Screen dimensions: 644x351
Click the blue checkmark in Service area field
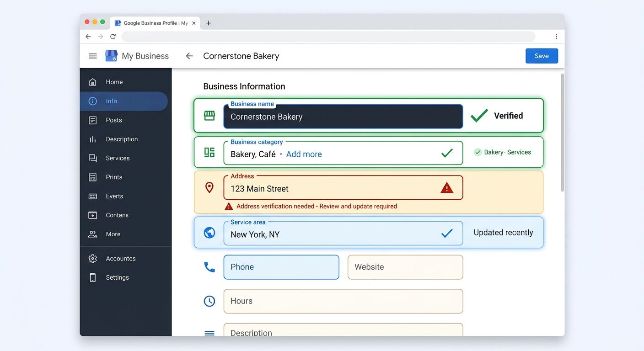(447, 233)
